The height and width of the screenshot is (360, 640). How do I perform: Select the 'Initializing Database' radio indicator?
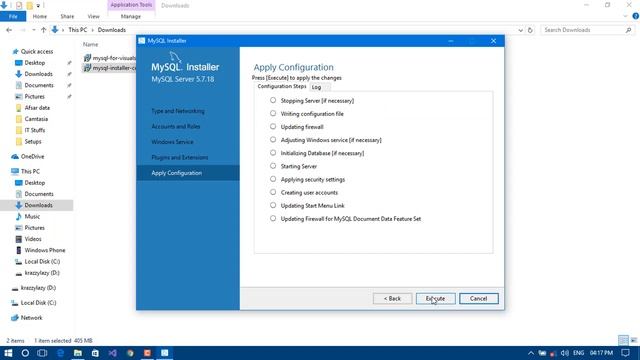pyautogui.click(x=273, y=153)
